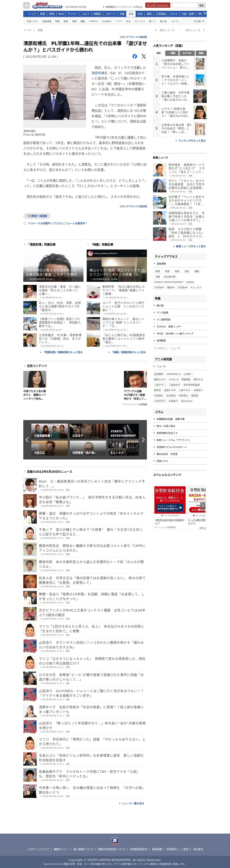Click footer 免責事項 link
The height and width of the screenshot is (868, 230).
pyautogui.click(x=171, y=849)
